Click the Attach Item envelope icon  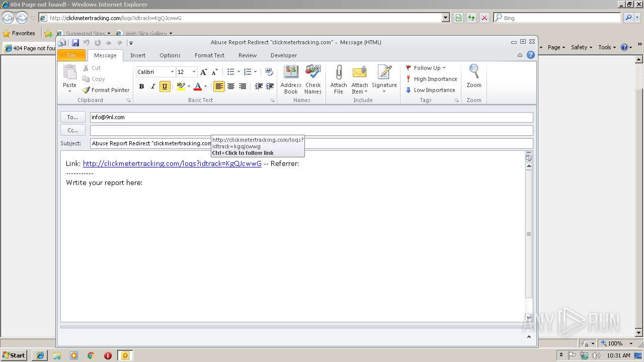click(360, 73)
